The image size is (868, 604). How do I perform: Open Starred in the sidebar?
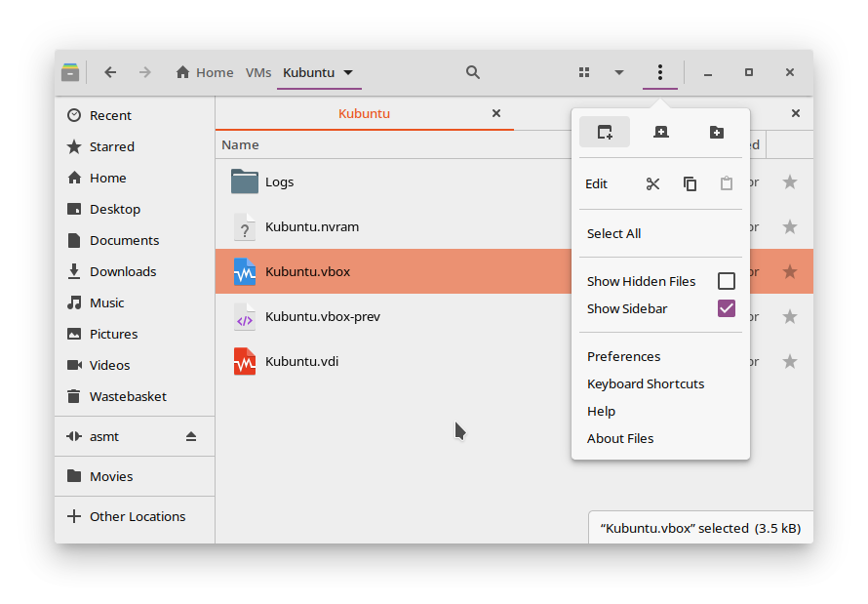coord(135,146)
